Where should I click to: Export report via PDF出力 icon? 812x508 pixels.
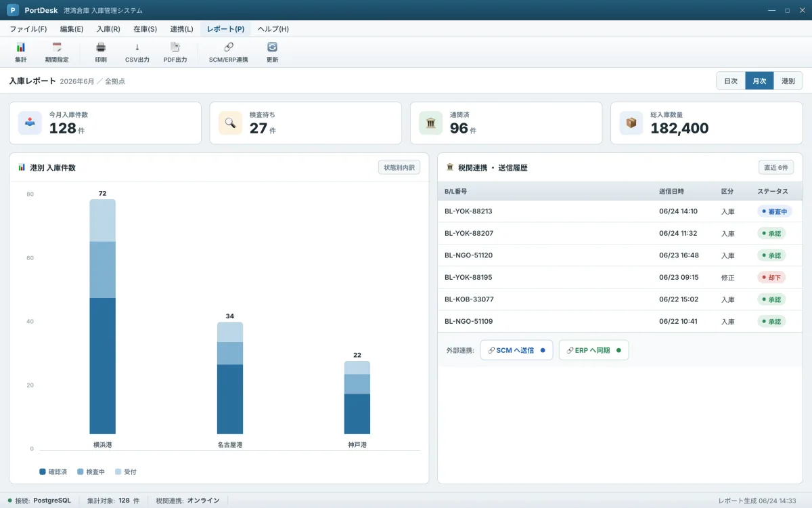(175, 47)
